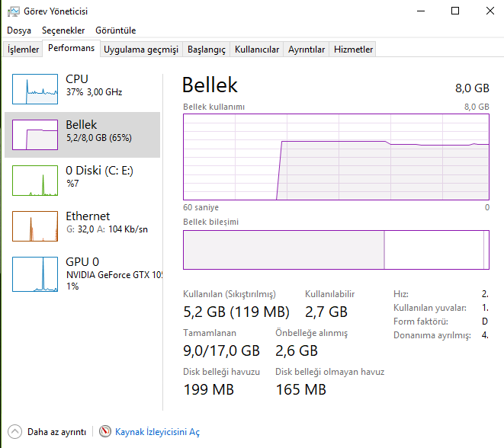Click the Bellek bileşimi memory composition bar
The image size is (504, 448).
pyautogui.click(x=336, y=250)
